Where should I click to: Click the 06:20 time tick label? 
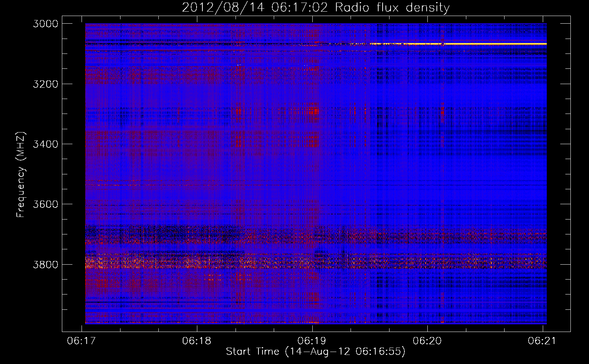427,341
